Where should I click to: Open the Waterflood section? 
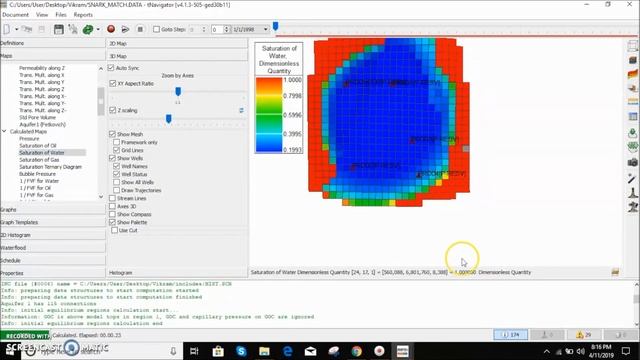pos(53,247)
